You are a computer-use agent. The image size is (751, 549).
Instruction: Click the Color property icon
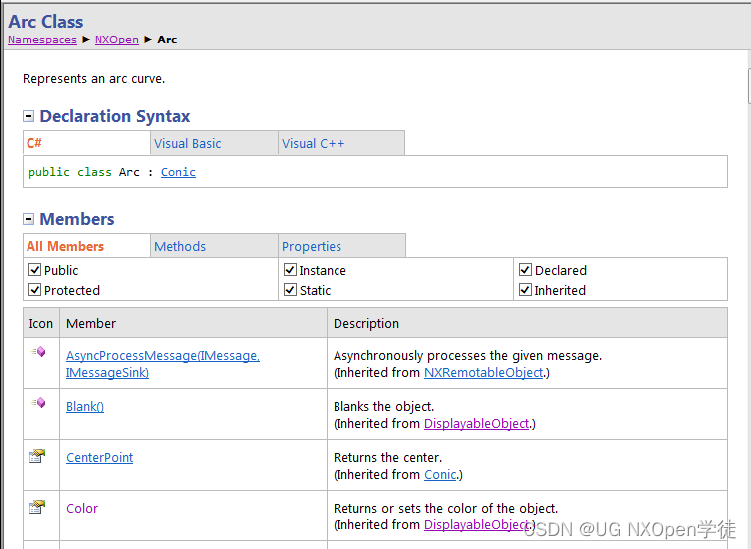pos(37,507)
